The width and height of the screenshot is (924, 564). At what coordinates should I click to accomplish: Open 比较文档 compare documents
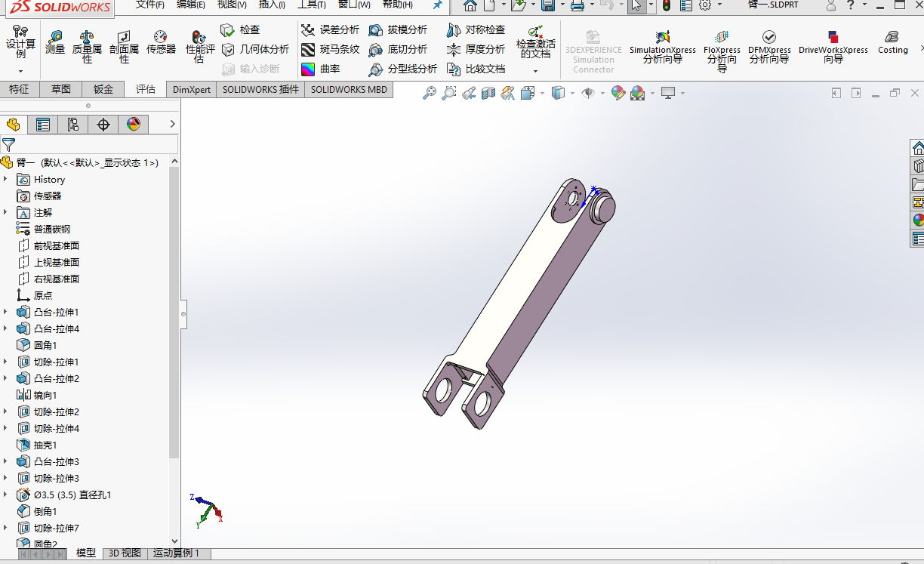point(476,69)
